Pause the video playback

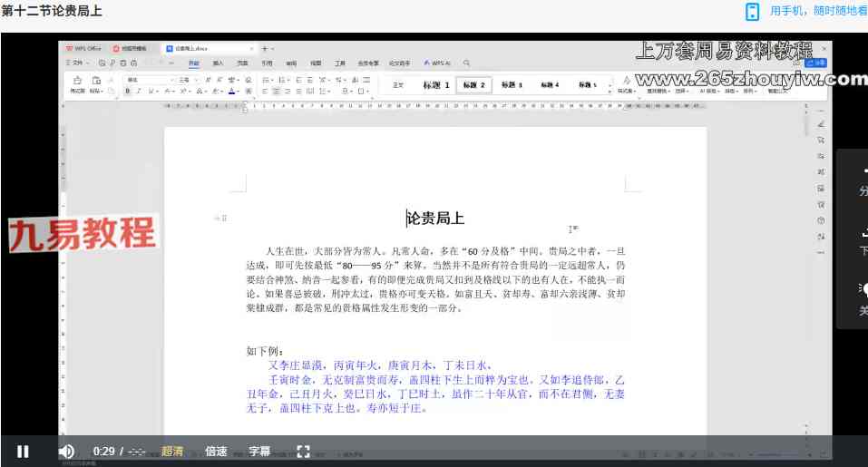(x=23, y=451)
